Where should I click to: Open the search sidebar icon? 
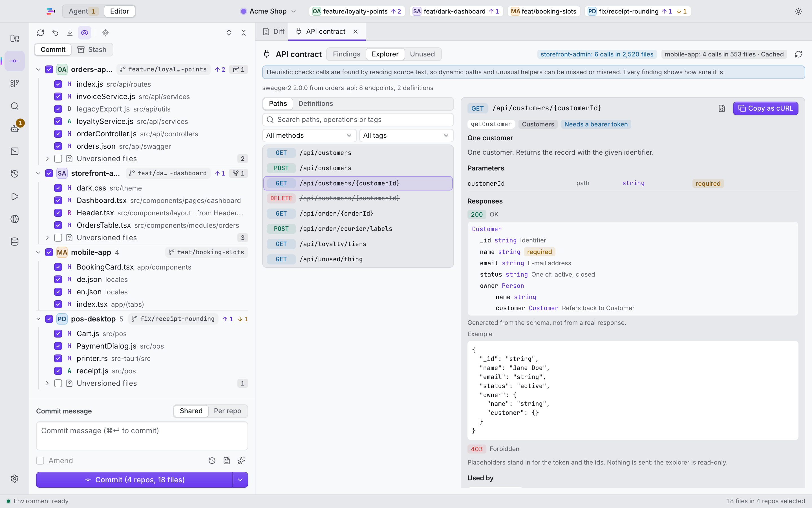coord(14,106)
